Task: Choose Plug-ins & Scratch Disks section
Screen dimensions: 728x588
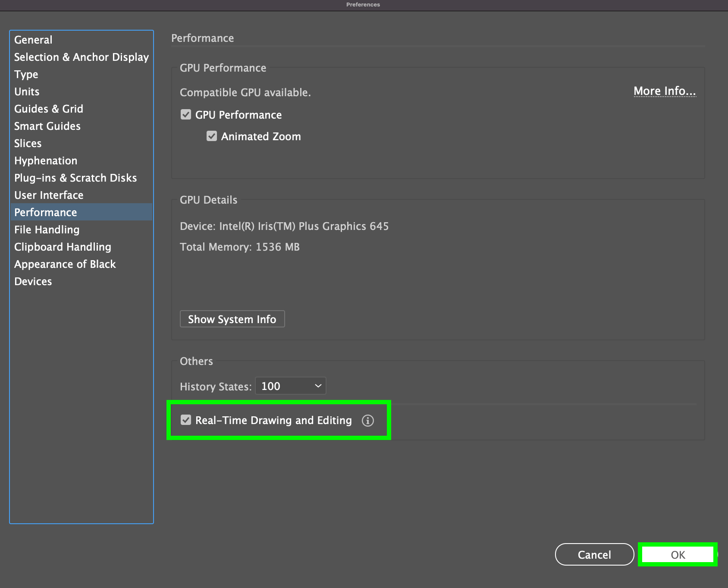Action: point(75,178)
